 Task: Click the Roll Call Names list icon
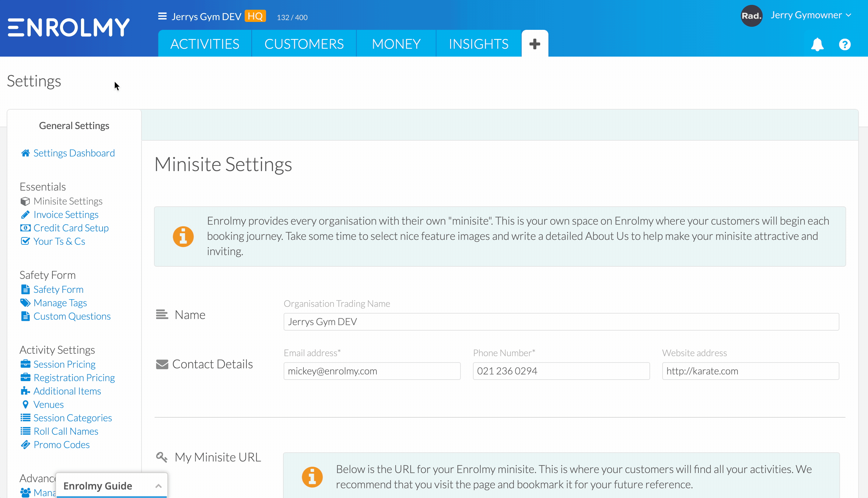tap(25, 431)
